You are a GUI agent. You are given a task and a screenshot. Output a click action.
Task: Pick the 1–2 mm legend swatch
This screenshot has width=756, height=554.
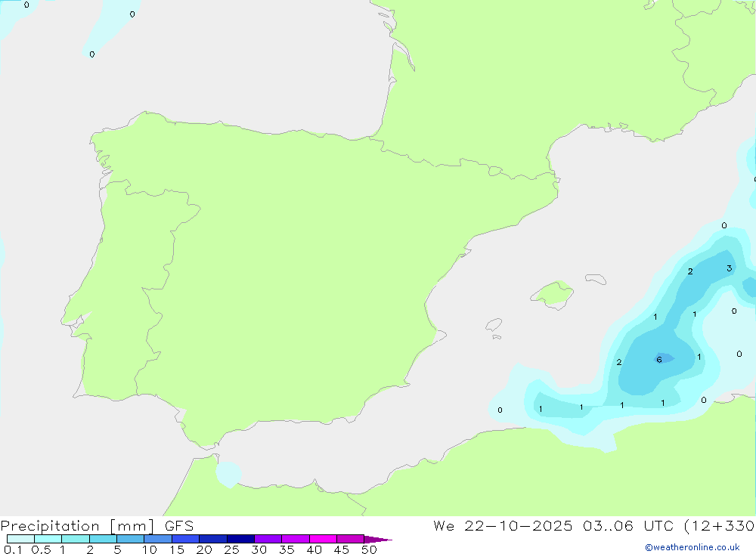tap(75, 539)
